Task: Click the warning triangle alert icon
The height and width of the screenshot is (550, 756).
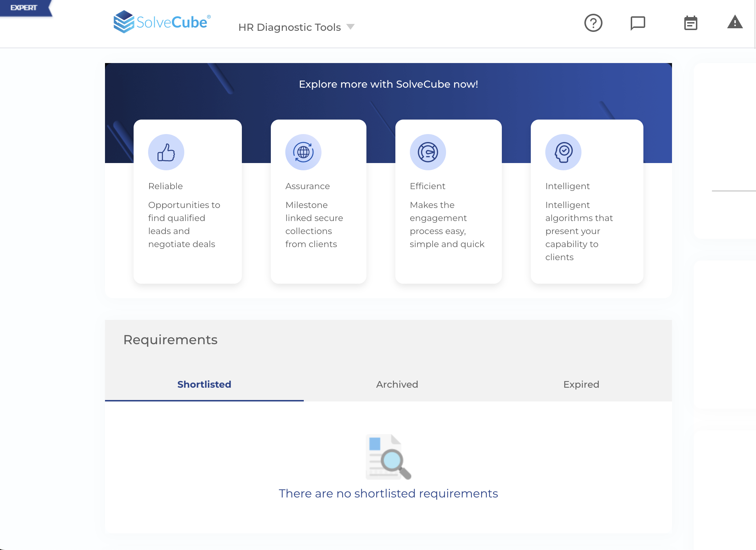Action: click(735, 22)
